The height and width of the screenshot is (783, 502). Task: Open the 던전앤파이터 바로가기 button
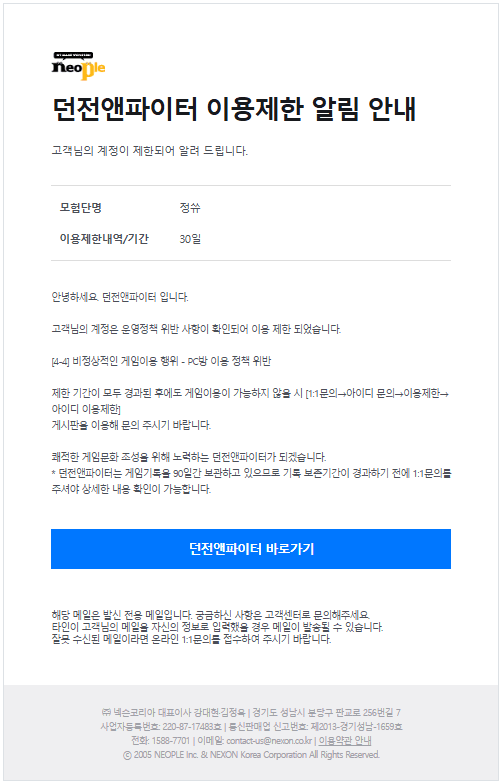tap(251, 549)
